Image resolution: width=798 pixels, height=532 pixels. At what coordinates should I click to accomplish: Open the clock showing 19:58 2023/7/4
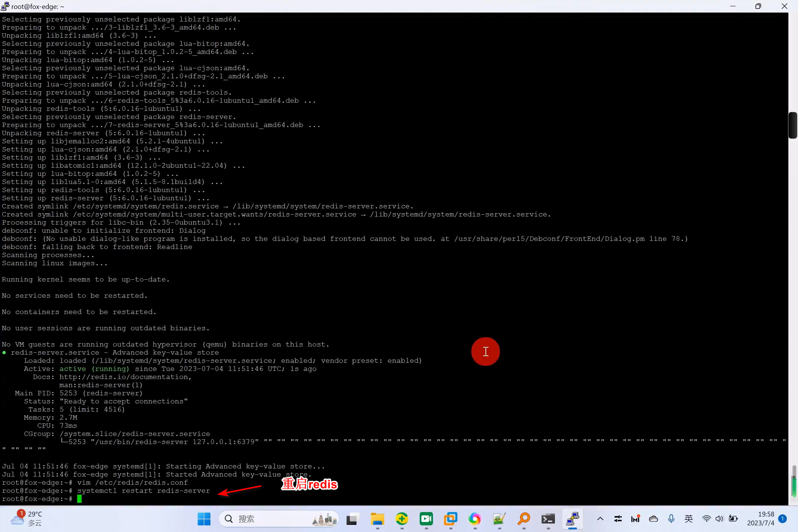point(760,519)
